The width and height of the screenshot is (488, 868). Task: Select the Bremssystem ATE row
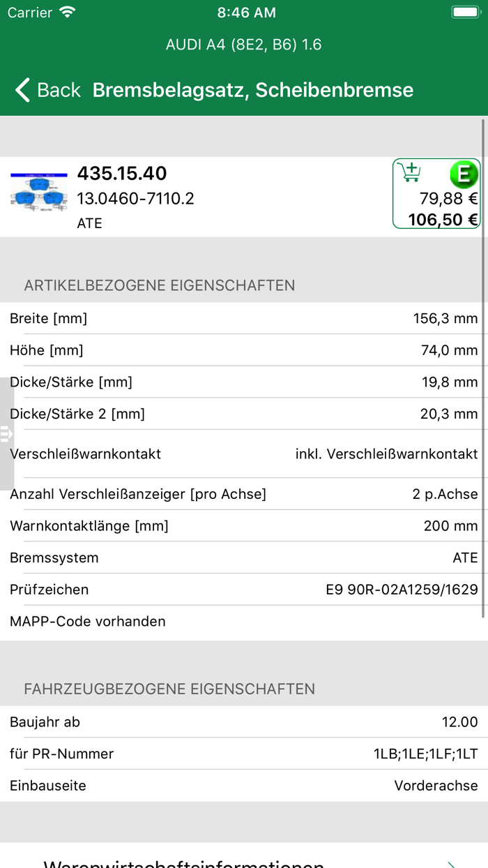click(x=244, y=558)
